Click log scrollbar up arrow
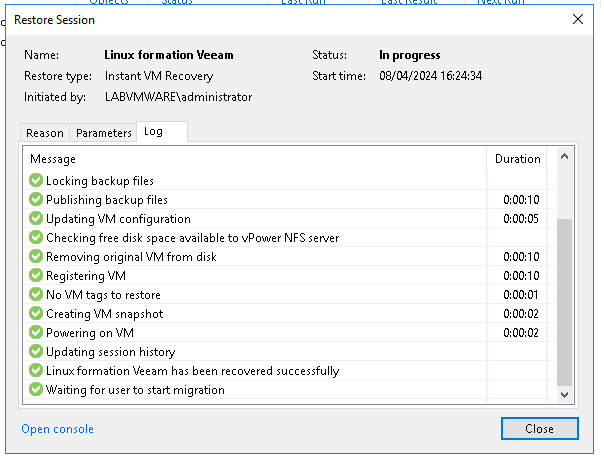This screenshot has height=461, width=604. point(565,156)
